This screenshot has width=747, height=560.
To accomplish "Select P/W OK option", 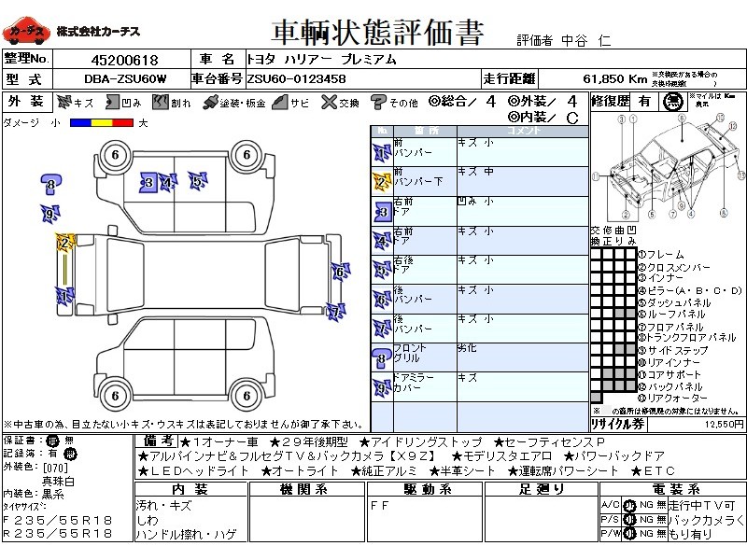I will click(x=629, y=534).
